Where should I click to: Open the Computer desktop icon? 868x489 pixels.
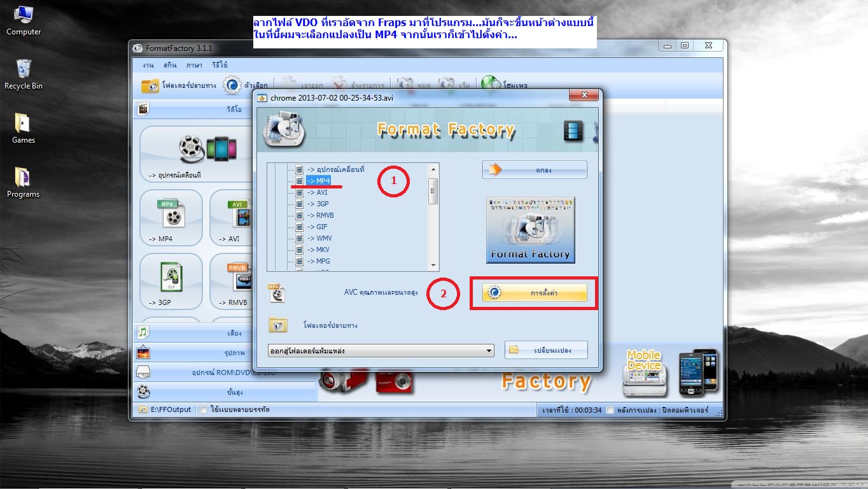point(24,20)
